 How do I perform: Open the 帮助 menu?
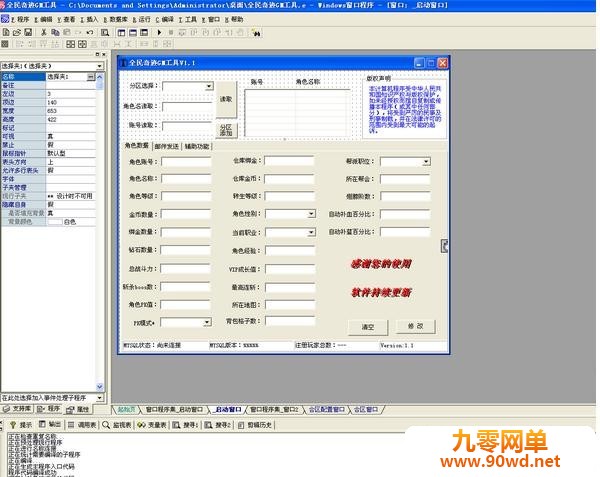[234, 19]
